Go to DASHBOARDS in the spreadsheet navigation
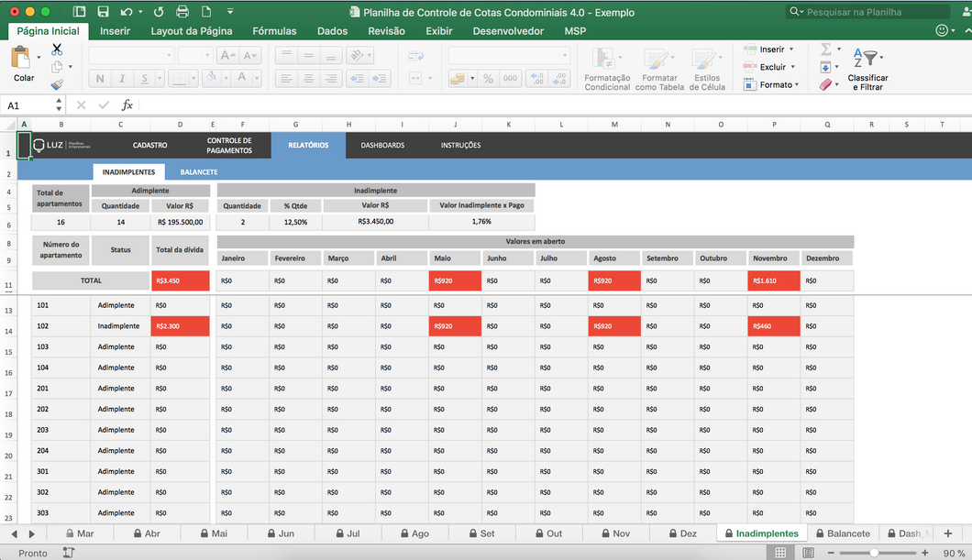The width and height of the screenshot is (972, 560). (x=382, y=145)
